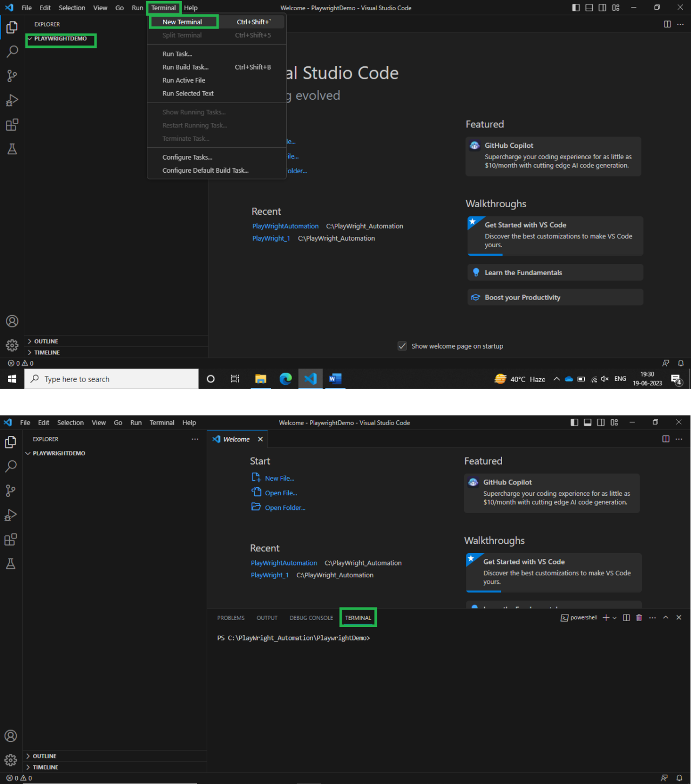Uncheck Show welcome page on startup
The height and width of the screenshot is (784, 691).
coord(402,346)
